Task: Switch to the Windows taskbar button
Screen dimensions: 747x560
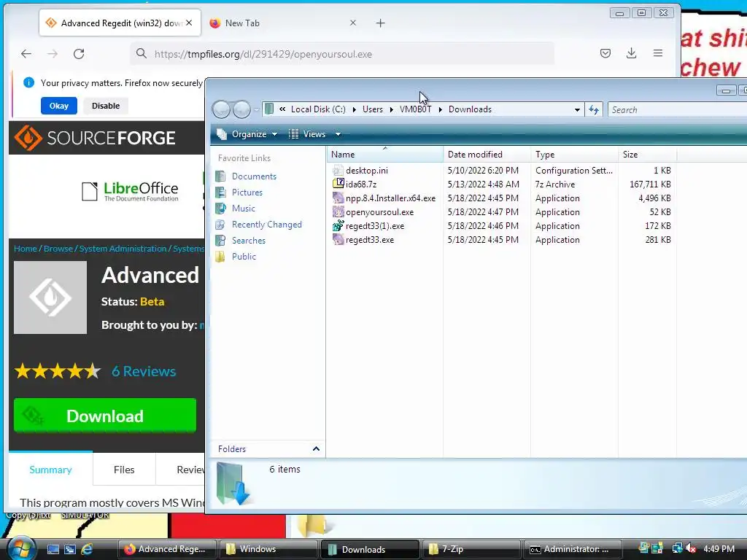Action: 268,549
